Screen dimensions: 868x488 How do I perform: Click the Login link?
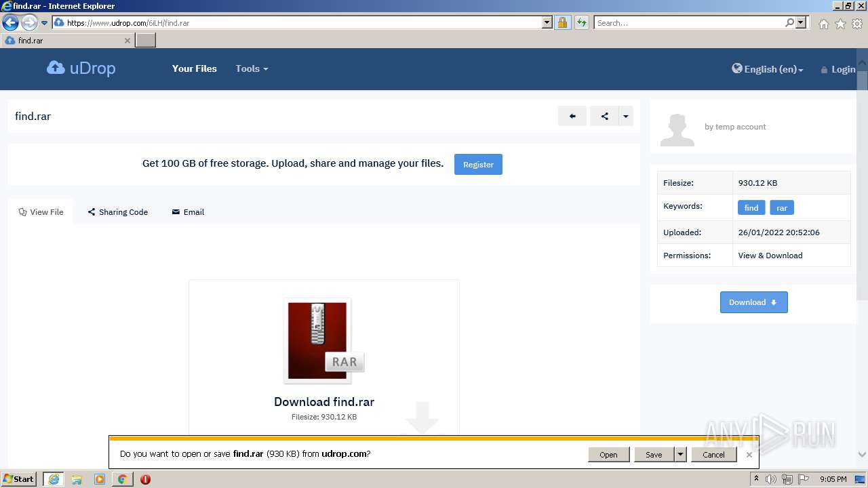click(x=838, y=69)
